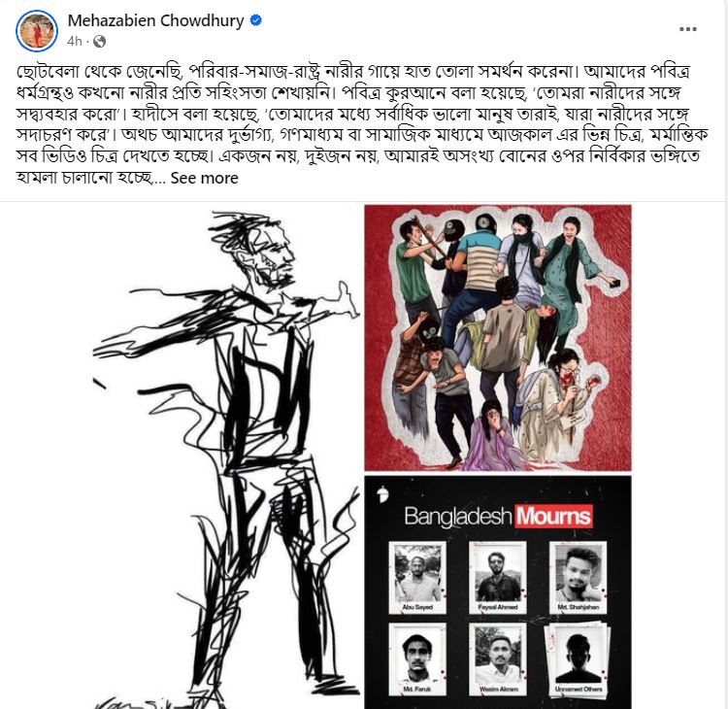Expand post text with See more
728x709 pixels.
(x=204, y=178)
